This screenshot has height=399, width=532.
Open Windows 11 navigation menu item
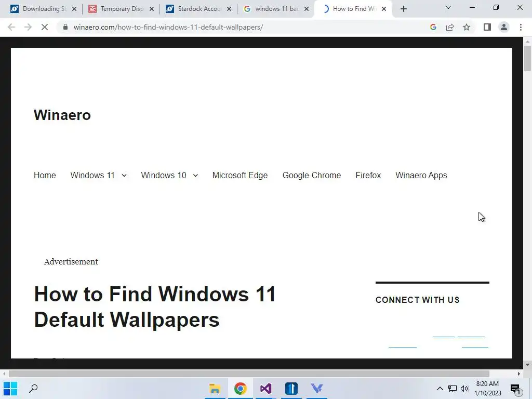[x=92, y=176]
